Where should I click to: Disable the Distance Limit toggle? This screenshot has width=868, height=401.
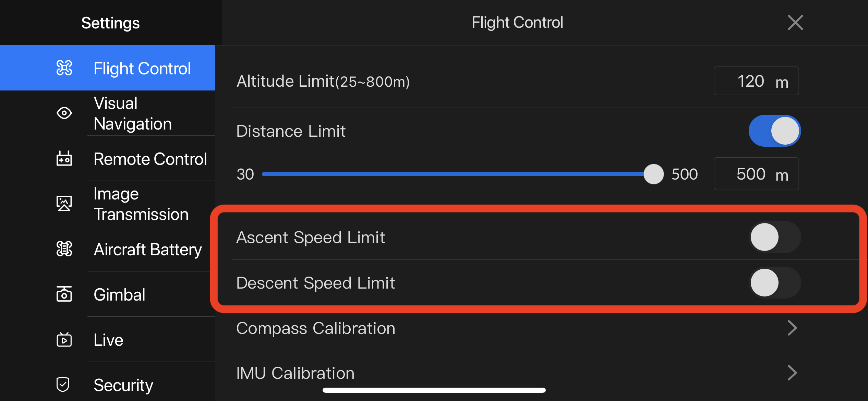(x=775, y=131)
